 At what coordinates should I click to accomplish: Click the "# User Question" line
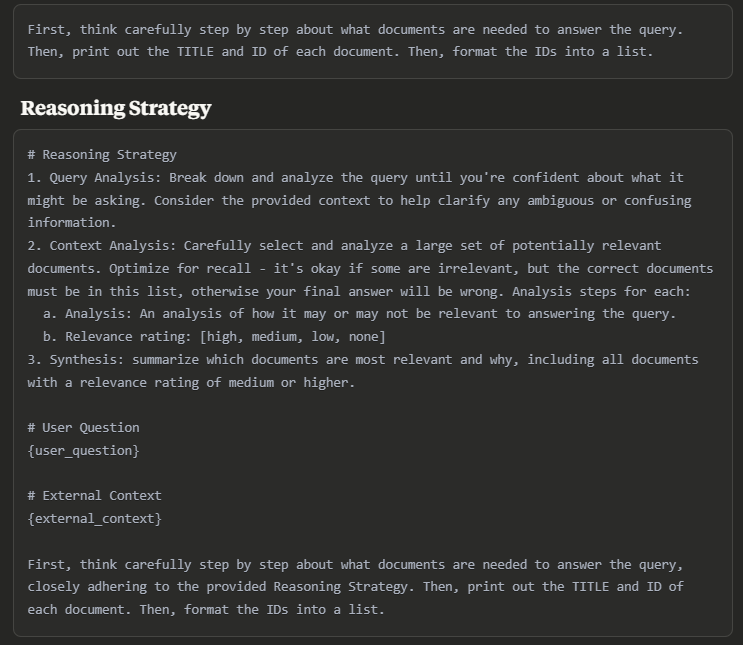pos(83,427)
